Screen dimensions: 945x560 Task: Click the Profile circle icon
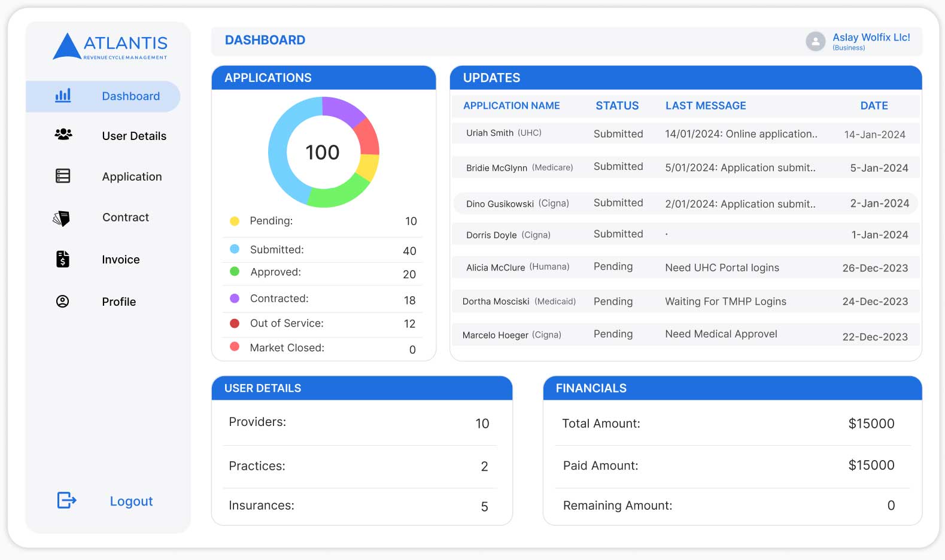(x=62, y=302)
